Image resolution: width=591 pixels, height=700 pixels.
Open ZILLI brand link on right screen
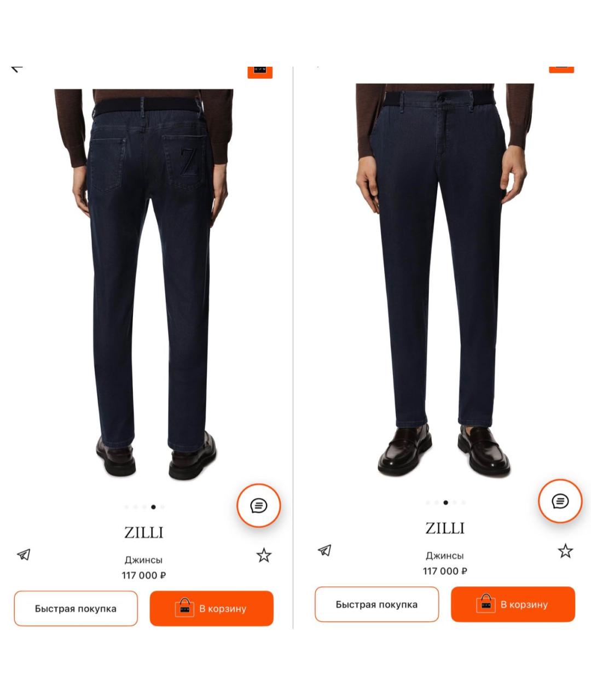(x=445, y=528)
